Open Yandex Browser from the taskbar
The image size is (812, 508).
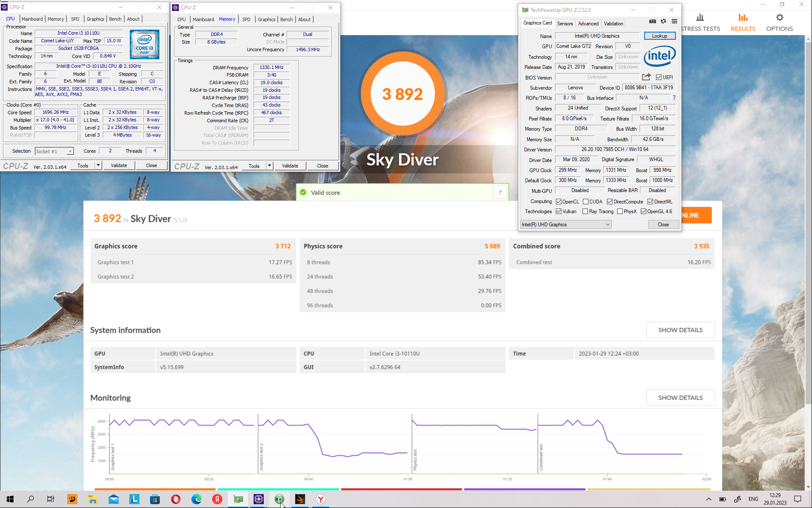(321, 499)
